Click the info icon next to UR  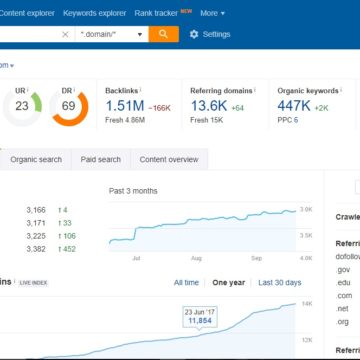tap(28, 90)
